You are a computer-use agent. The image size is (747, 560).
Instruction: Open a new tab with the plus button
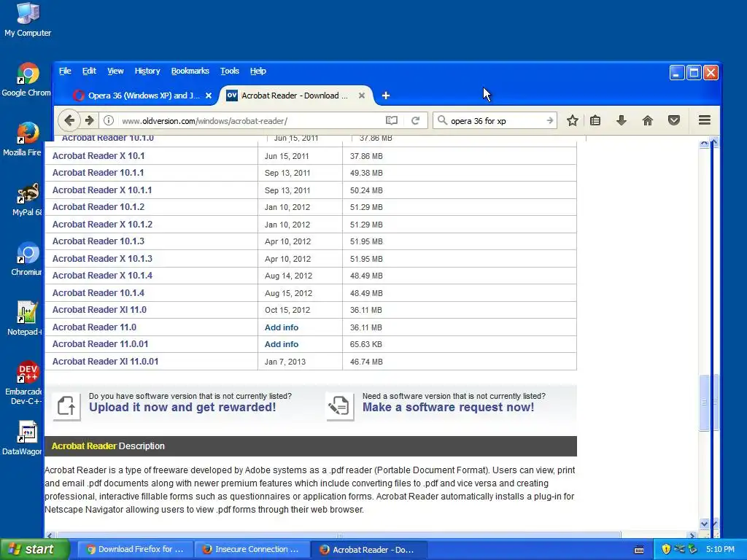coord(386,96)
